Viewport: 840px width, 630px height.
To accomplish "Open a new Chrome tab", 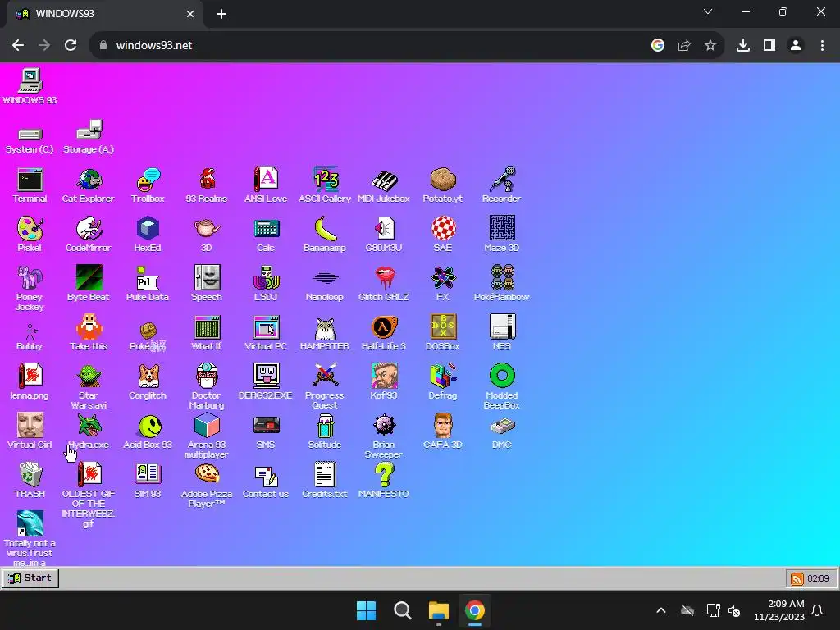I will point(221,14).
